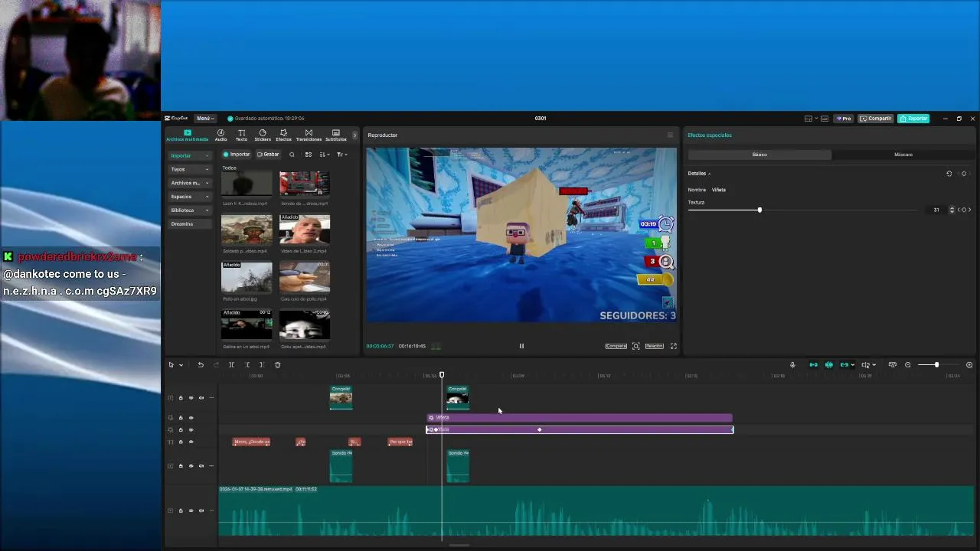This screenshot has width=980, height=551.
Task: Open the selection tool dropdown arrow
Action: [x=181, y=365]
